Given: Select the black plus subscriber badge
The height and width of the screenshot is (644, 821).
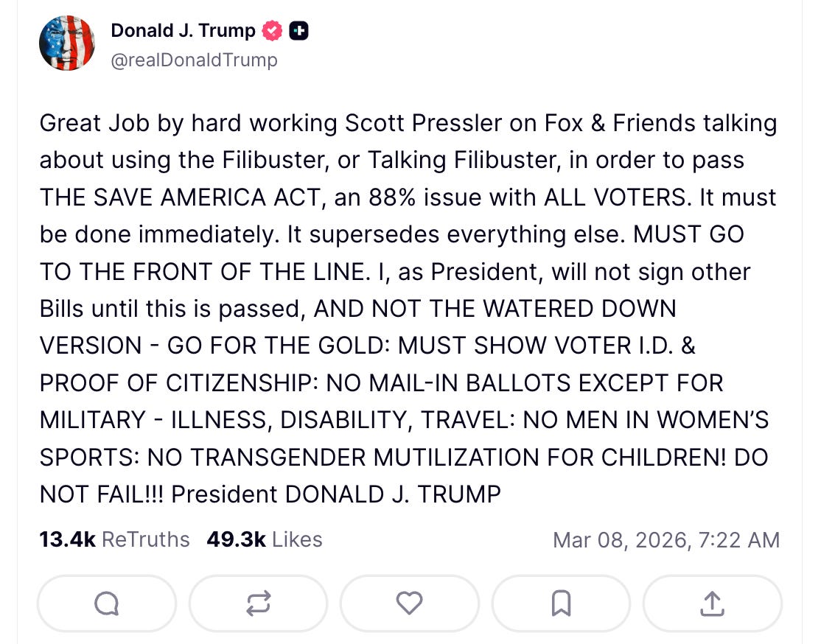Looking at the screenshot, I should 299,30.
